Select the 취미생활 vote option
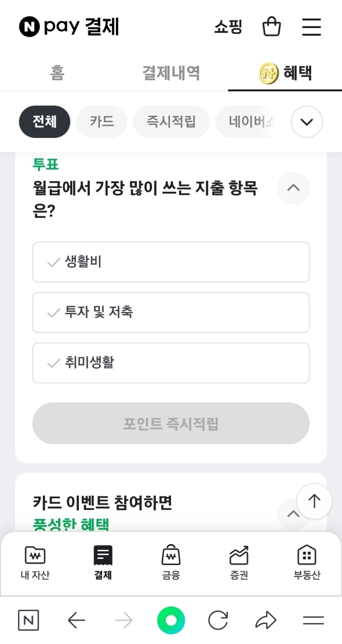Screen dimensions: 342x644 pos(171,363)
